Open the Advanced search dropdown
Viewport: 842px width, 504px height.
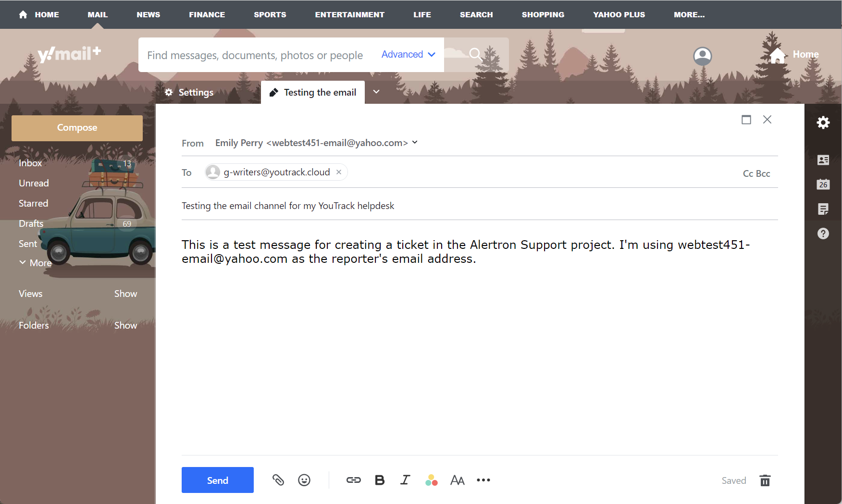408,54
